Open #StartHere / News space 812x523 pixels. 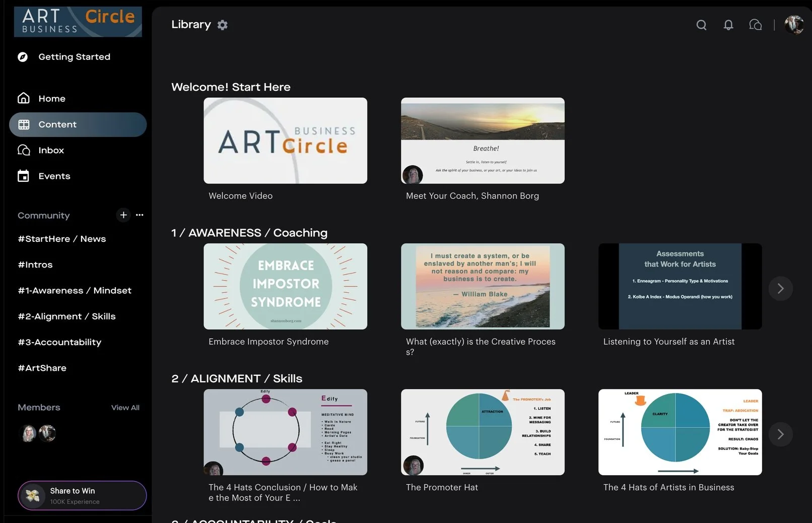[x=62, y=239]
